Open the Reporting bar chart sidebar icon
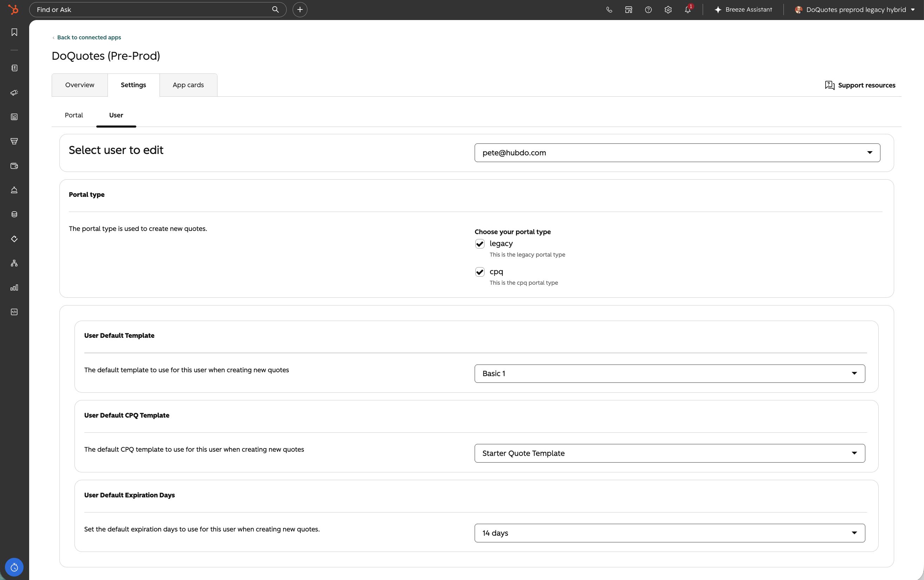This screenshot has width=924, height=580. pyautogui.click(x=14, y=288)
